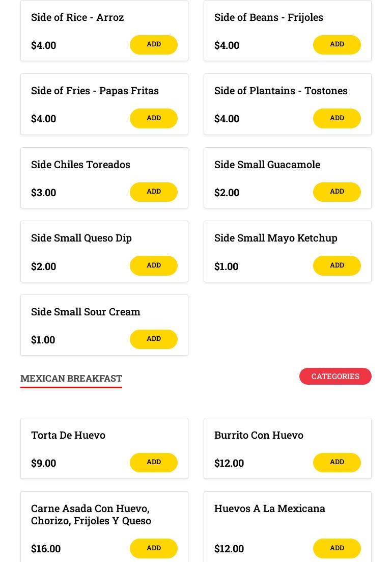The image size is (392, 562).
Task: Open the Side Small Guacamole item card
Action: click(x=288, y=178)
